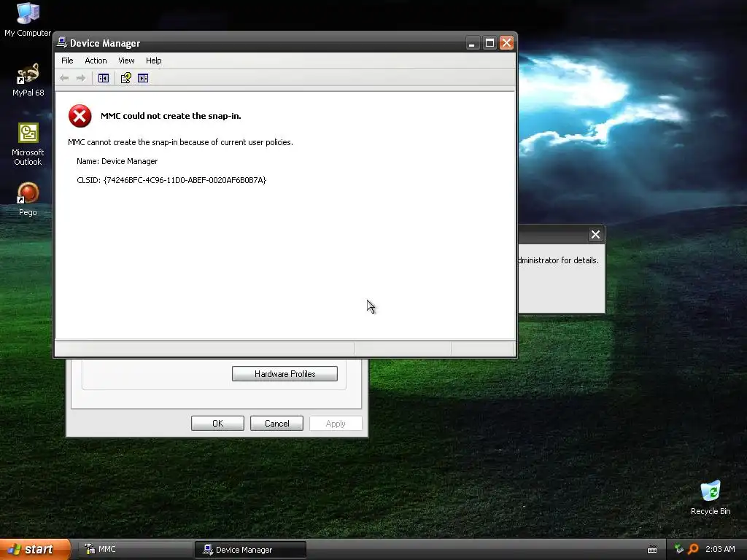Click the Hardware Profiles button
Image resolution: width=747 pixels, height=560 pixels.
click(x=285, y=374)
